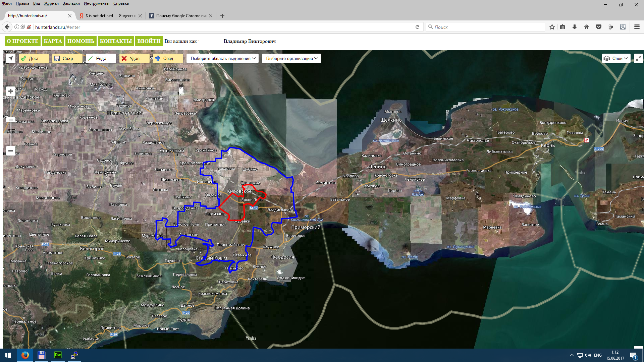644x362 pixels.
Task: Open Dreamweaver from the Windows taskbar
Action: (x=58, y=355)
